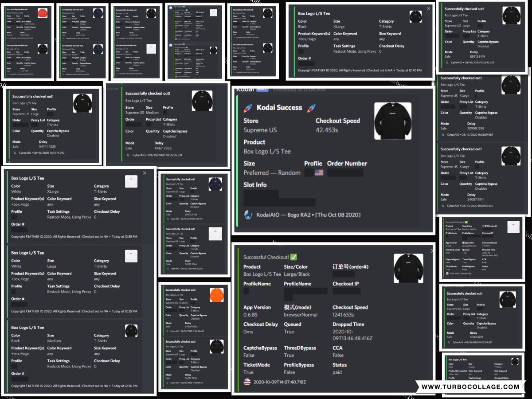532x399 pixels.
Task: Click the orange tee thumbnail in a CyberAIO embed
Action: (x=216, y=294)
